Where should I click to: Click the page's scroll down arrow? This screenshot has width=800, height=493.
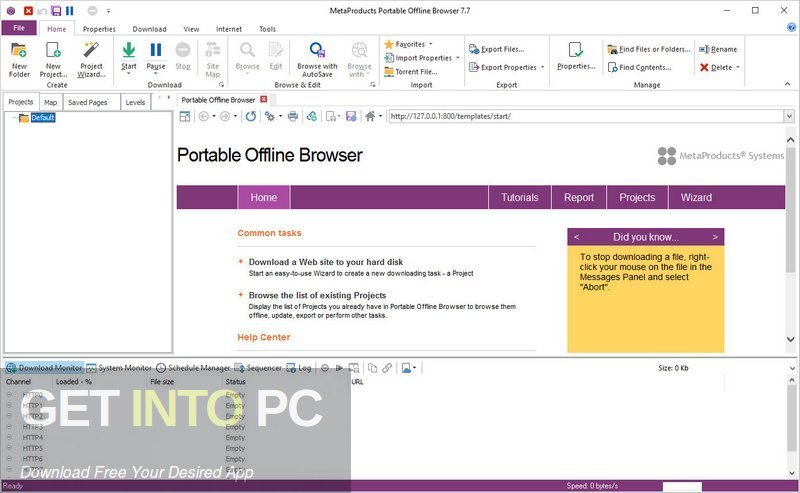tap(790, 339)
